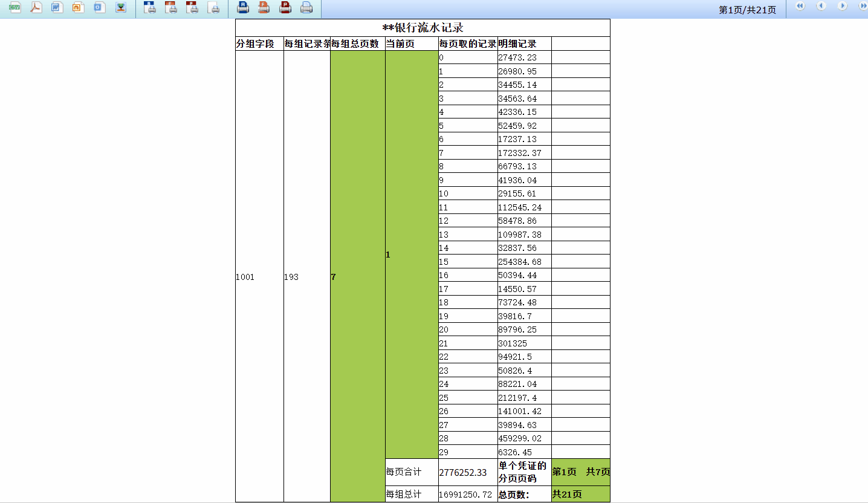
Task: Click the record index 29 cell
Action: 468,452
